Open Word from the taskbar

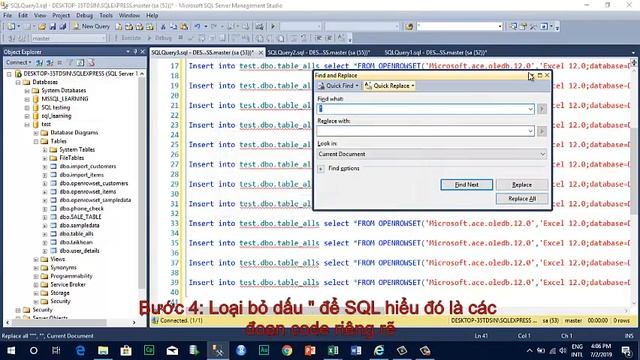(x=356, y=351)
